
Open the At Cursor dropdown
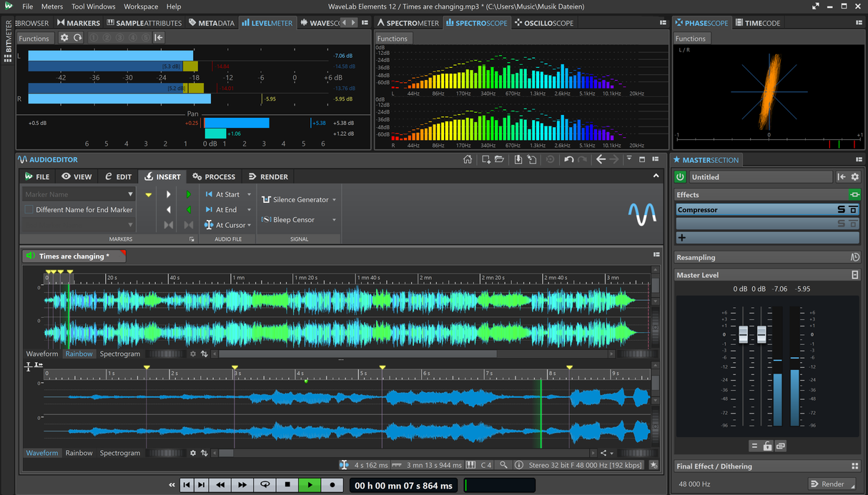(x=248, y=224)
